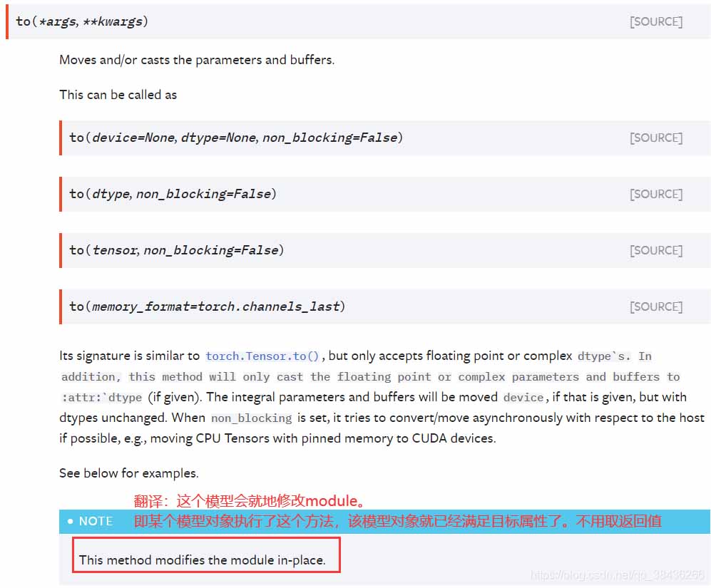Click the 'See below for examples.' sentence
Viewport: 711px width, 588px height.
129,473
